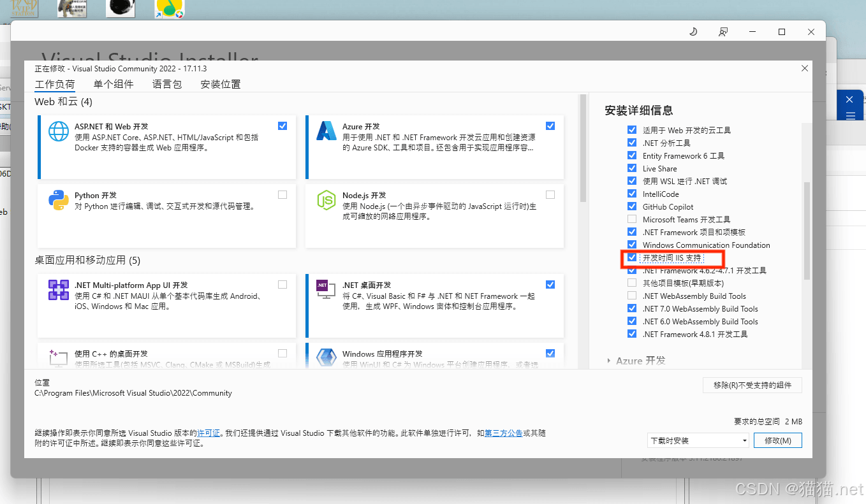Uncheck .NET 7.0 WebAssembly Build Tools

tap(632, 308)
